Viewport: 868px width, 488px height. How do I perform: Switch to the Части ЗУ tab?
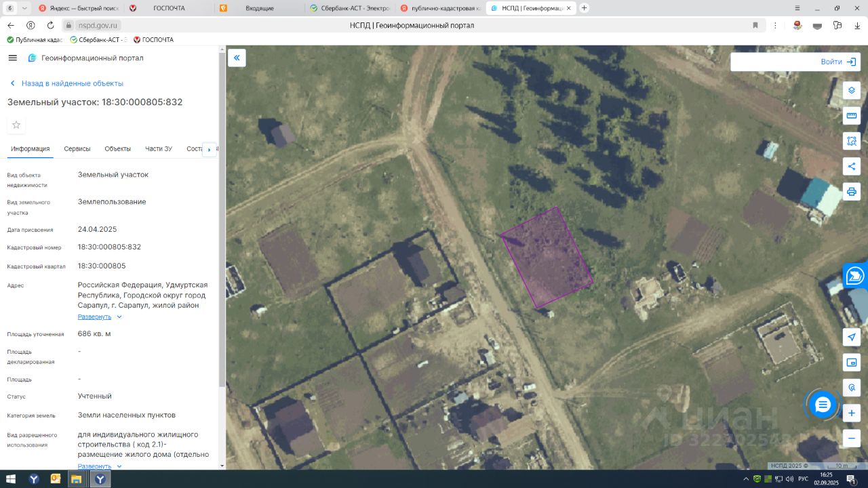[159, 149]
